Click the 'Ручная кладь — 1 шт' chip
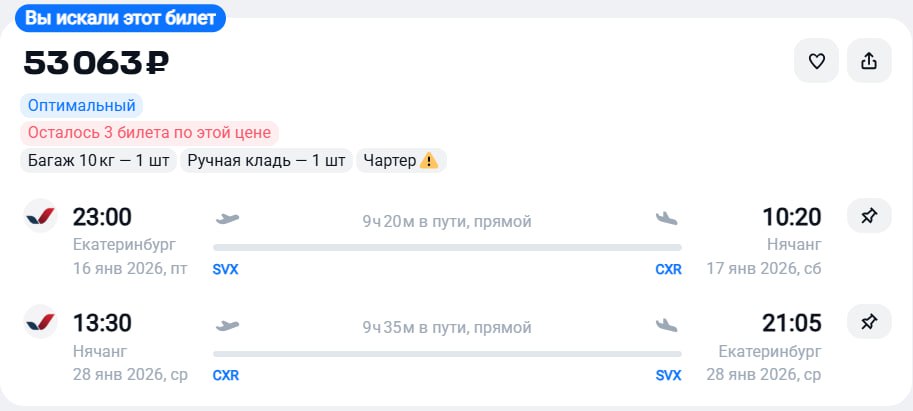This screenshot has height=411, width=913. click(266, 161)
